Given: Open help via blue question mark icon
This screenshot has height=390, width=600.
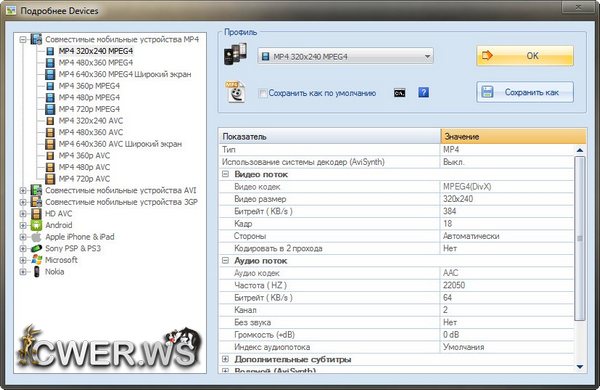Looking at the screenshot, I should pyautogui.click(x=423, y=93).
